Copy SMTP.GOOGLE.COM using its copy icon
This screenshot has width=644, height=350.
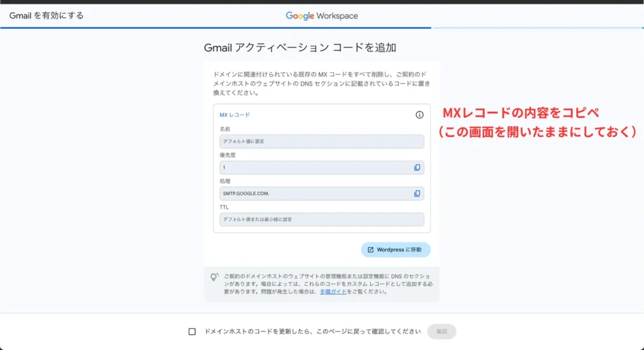417,194
